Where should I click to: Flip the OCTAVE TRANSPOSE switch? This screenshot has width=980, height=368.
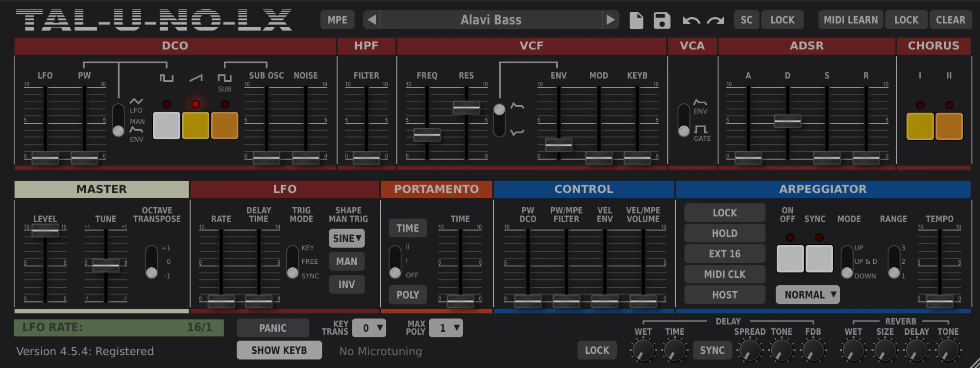click(x=151, y=262)
